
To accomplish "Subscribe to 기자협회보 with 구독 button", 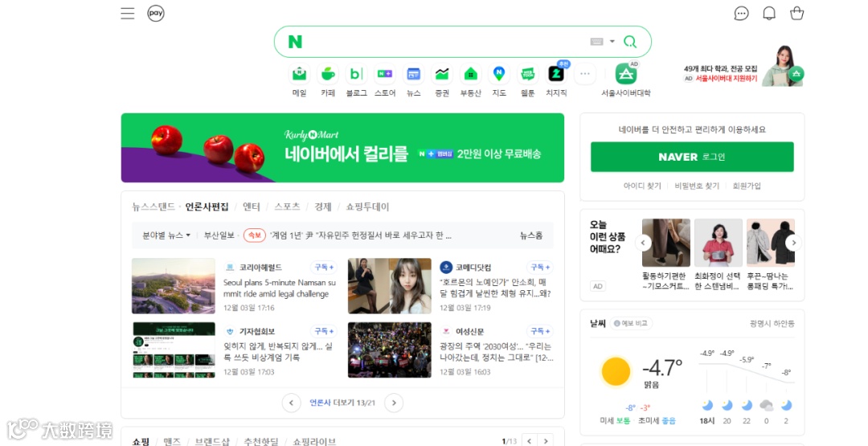I will (x=324, y=331).
